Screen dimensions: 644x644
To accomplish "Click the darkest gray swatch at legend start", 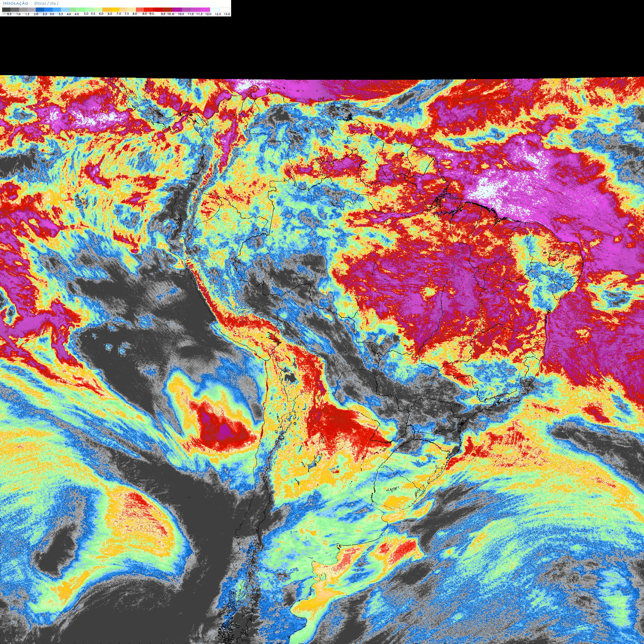I will click(6, 10).
